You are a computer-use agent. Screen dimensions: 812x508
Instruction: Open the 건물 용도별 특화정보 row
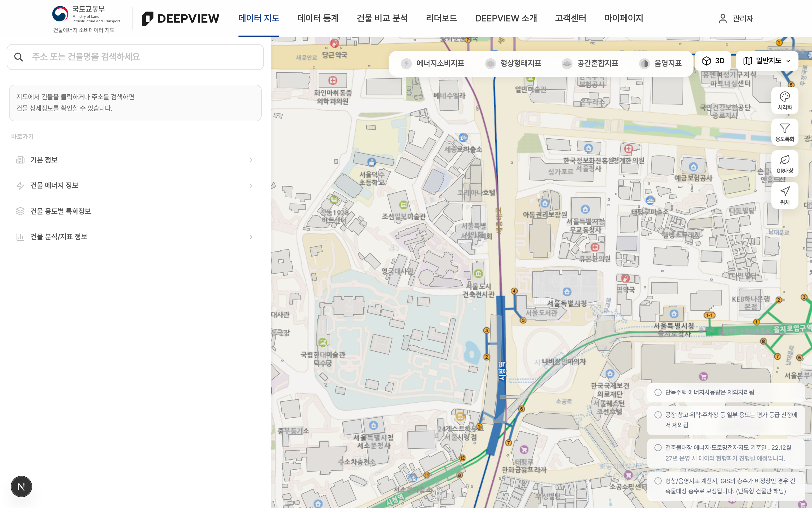coord(135,211)
